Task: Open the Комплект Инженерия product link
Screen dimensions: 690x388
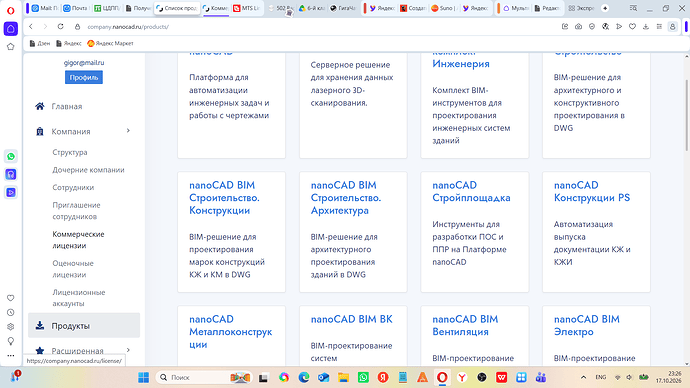Action: tap(460, 60)
